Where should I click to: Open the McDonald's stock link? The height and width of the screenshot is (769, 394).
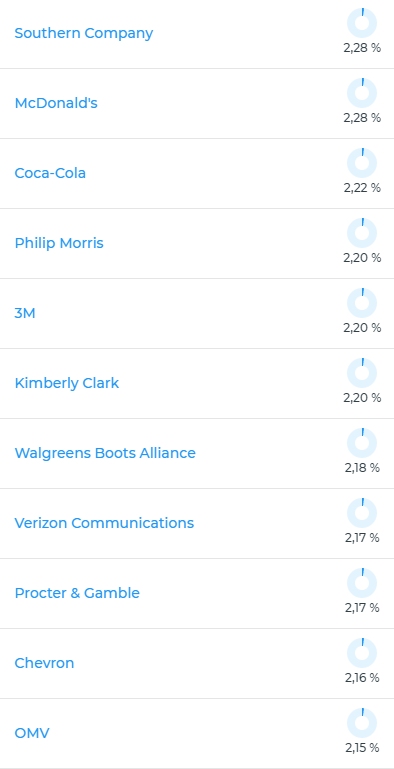pos(56,103)
